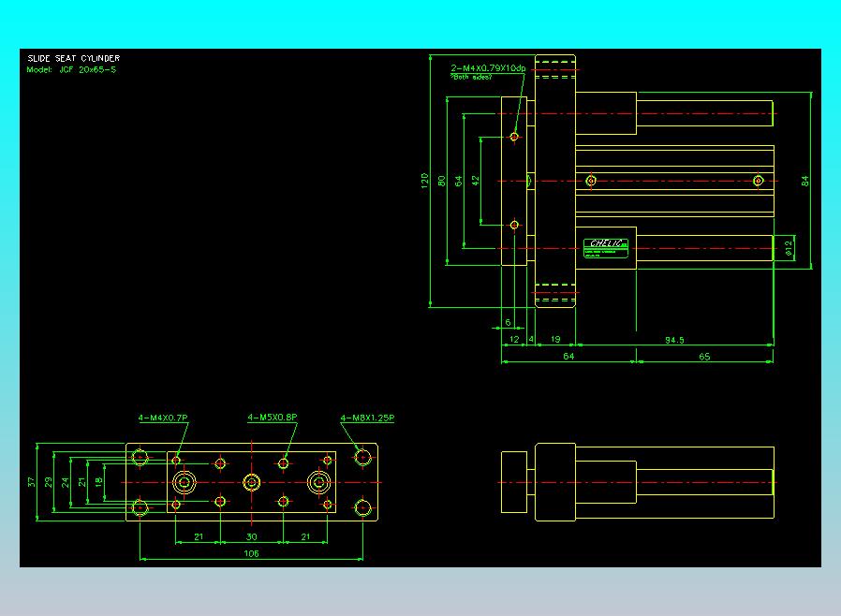Click the 4-M4X0.7P thread callout

point(163,418)
